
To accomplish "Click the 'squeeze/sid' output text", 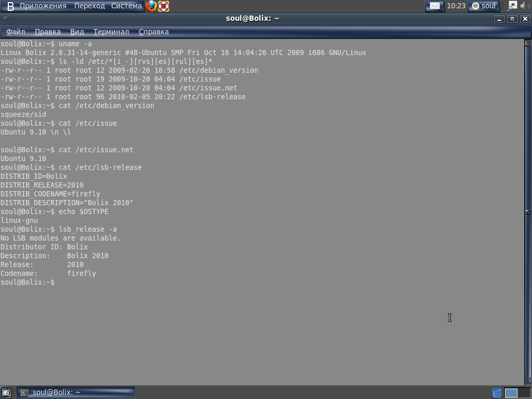I will [x=23, y=114].
